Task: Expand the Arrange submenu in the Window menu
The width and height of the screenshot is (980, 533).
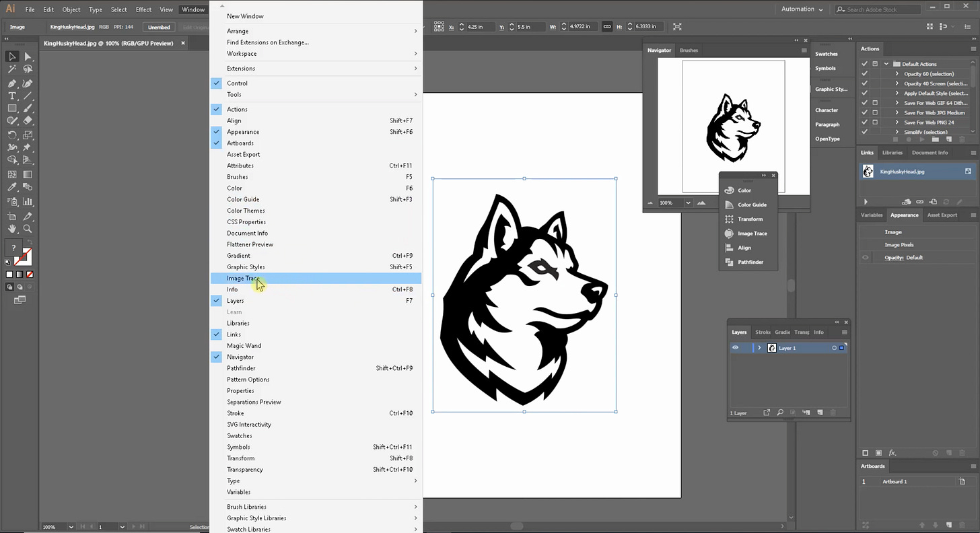Action: click(238, 31)
